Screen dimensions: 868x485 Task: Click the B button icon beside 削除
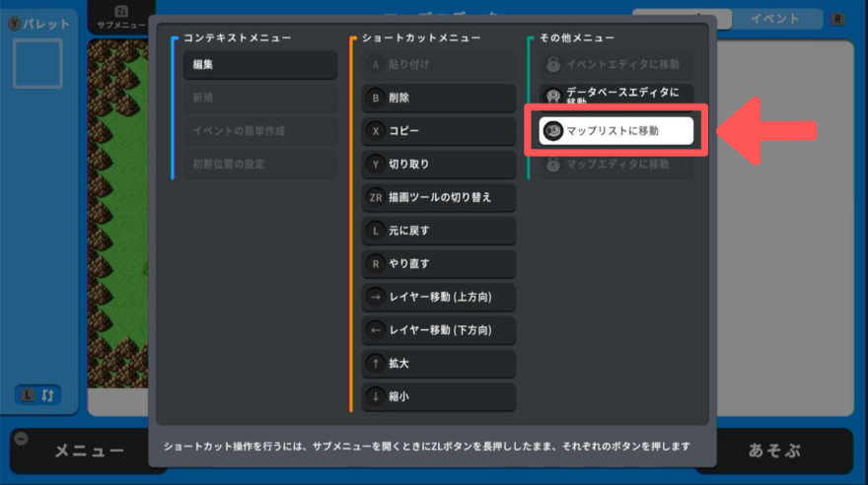coord(376,98)
